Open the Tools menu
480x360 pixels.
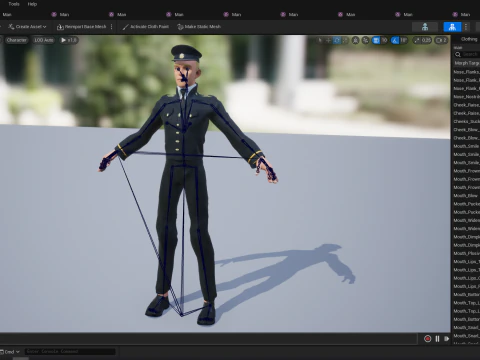(14, 4)
